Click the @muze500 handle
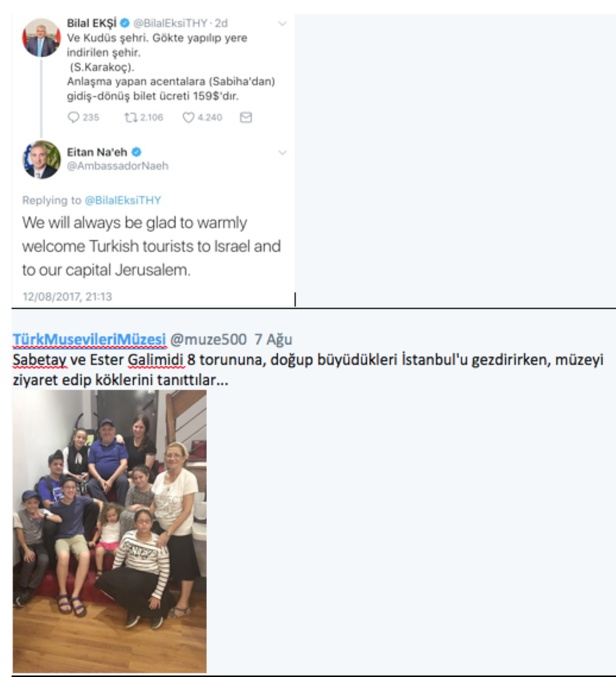Screen dimensions: 616x677 click(x=208, y=339)
